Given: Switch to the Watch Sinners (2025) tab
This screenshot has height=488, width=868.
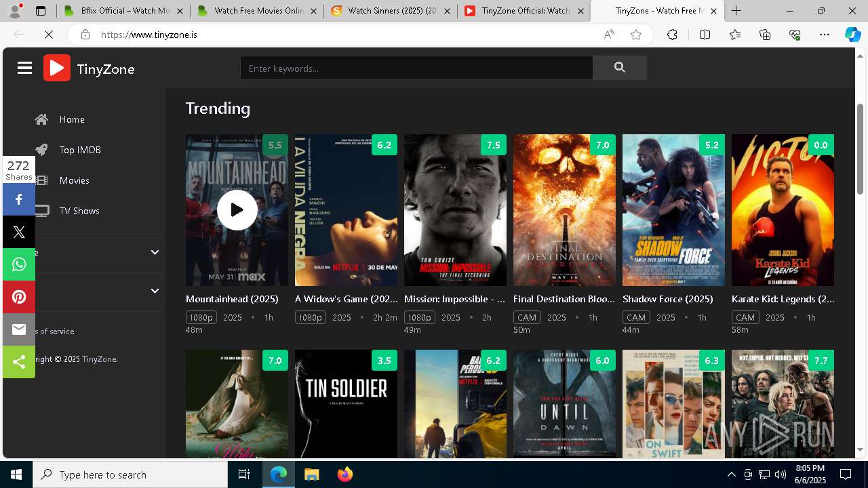Looking at the screenshot, I should coord(390,11).
